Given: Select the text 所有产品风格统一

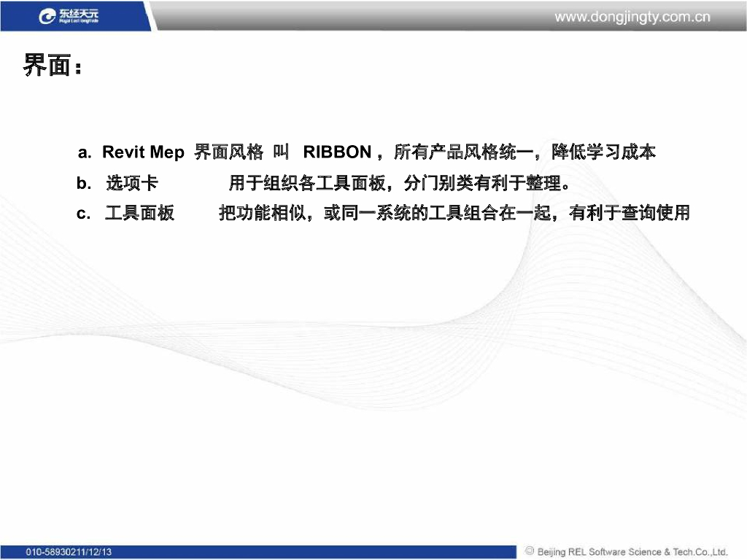Looking at the screenshot, I should [463, 152].
